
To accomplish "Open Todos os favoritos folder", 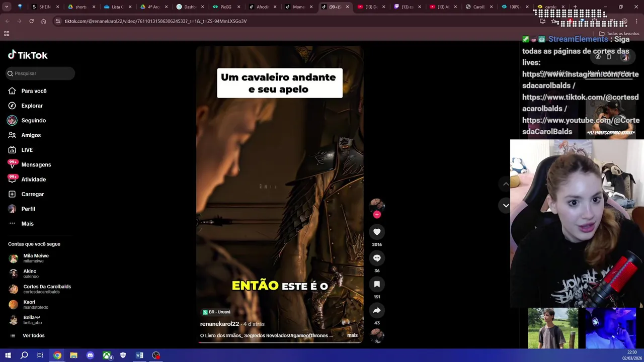I will (x=619, y=34).
